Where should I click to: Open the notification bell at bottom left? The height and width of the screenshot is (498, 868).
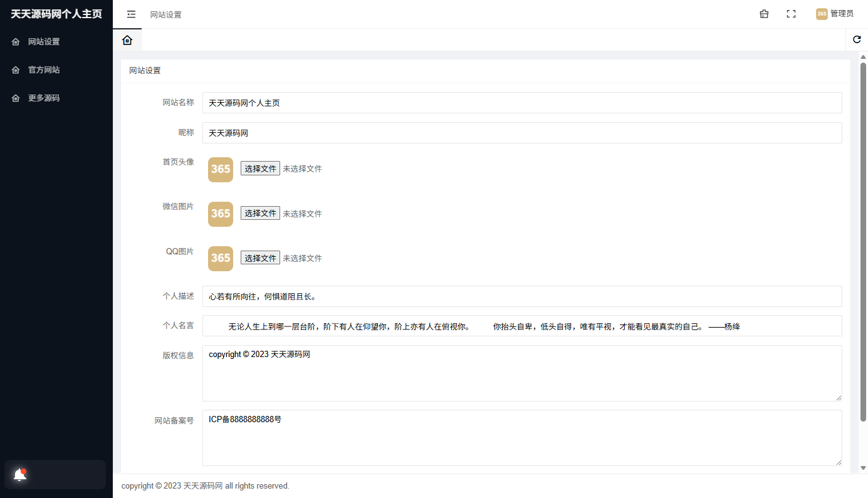19,474
